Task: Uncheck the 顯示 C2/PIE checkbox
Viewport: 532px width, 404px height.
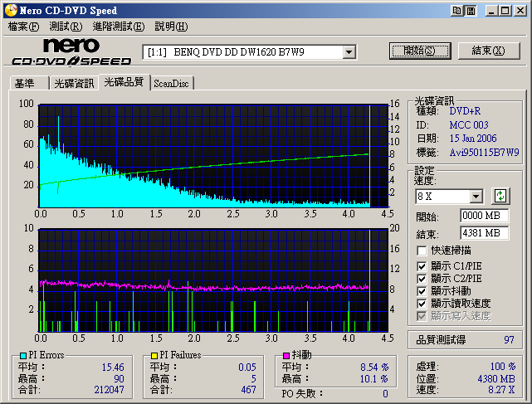Action: [422, 279]
